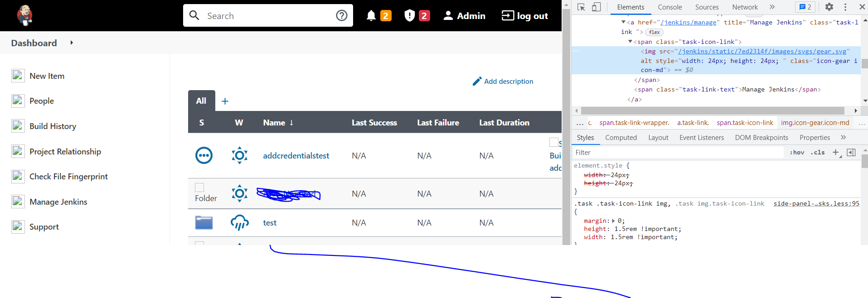Switch to Console tab
The image size is (868, 298).
[x=670, y=7]
